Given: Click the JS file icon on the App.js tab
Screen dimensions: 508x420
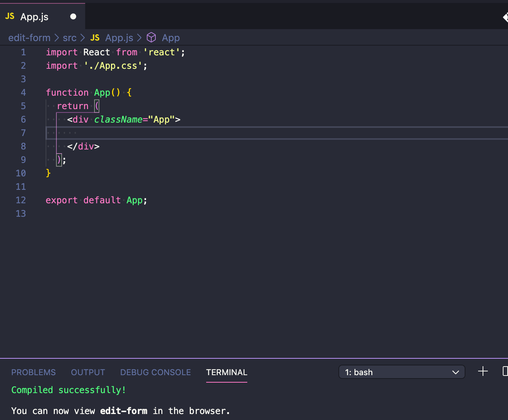Looking at the screenshot, I should pos(10,16).
